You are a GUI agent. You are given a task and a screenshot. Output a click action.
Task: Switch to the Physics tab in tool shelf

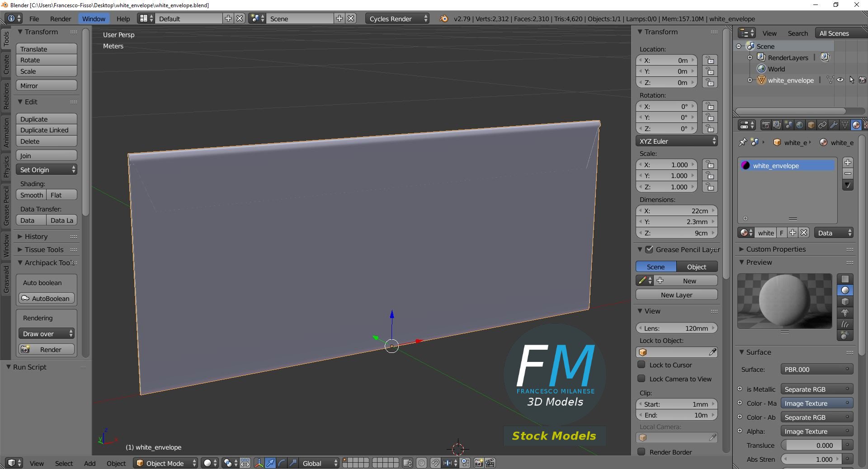pos(6,166)
